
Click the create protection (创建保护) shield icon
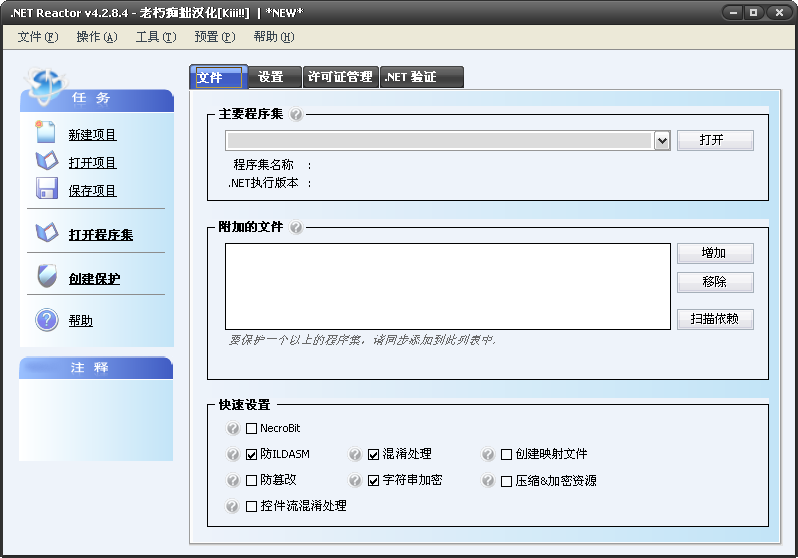[x=47, y=276]
